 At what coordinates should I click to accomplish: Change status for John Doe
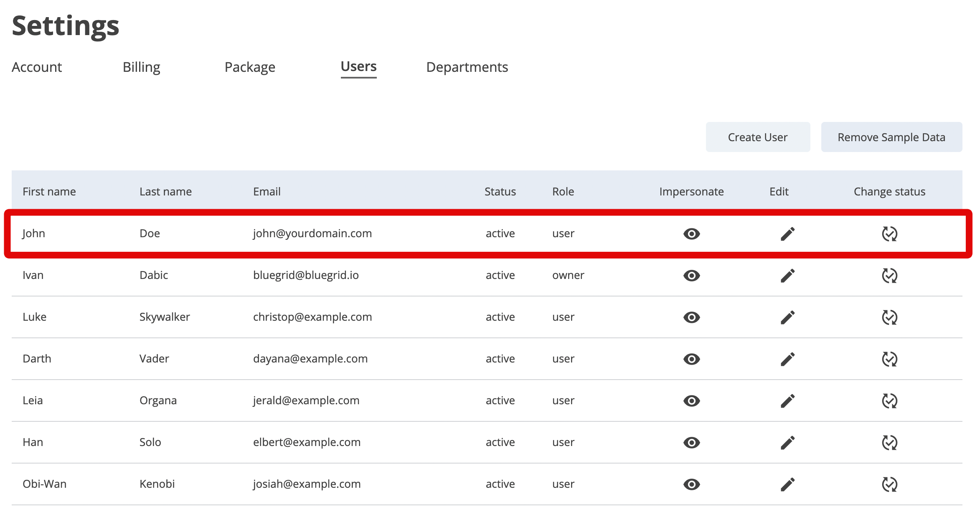click(889, 234)
